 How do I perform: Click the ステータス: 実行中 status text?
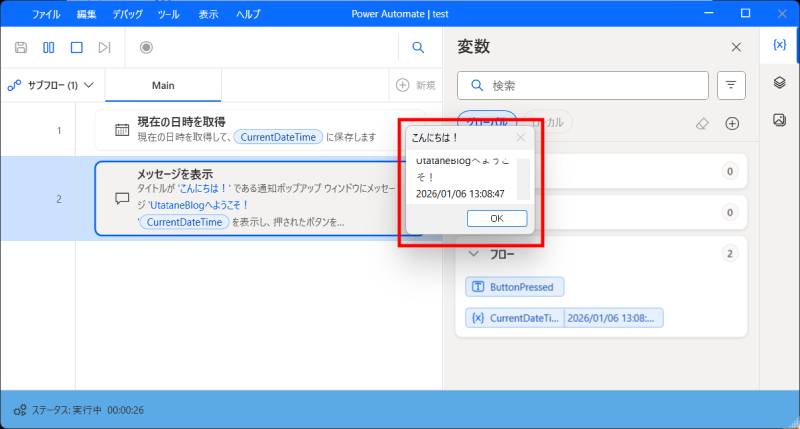coord(66,410)
